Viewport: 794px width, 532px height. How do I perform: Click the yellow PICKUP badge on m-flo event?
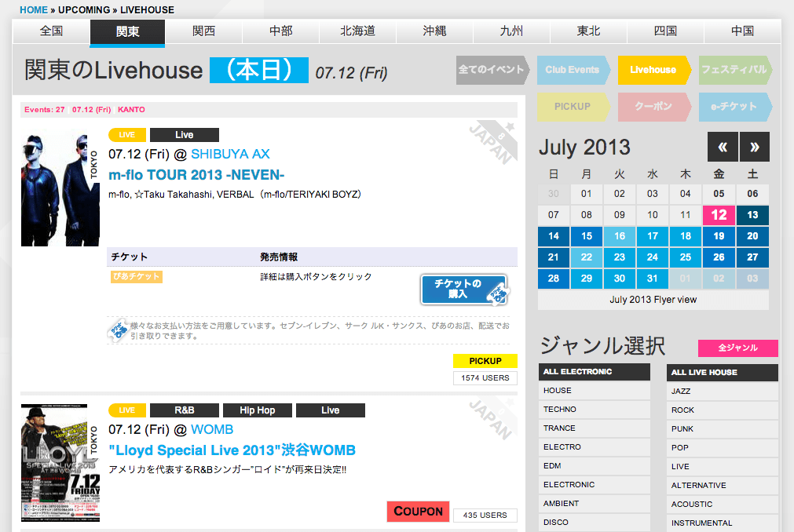pyautogui.click(x=485, y=361)
